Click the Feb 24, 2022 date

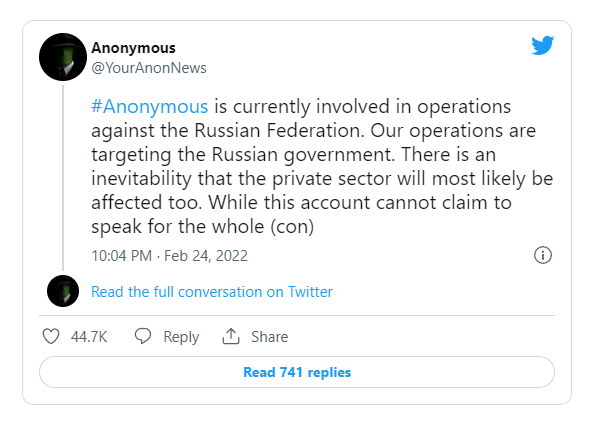tap(206, 256)
